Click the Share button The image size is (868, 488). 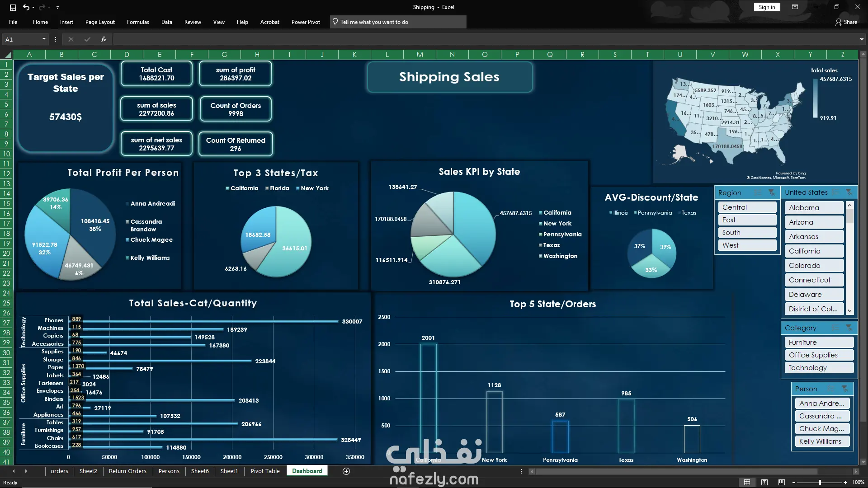tap(846, 22)
